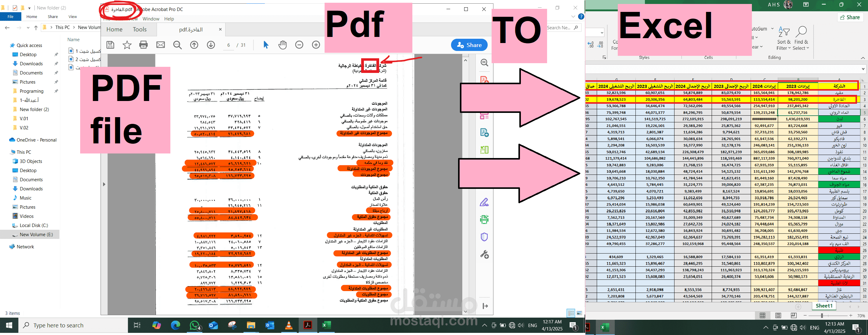The image size is (868, 335).
Task: Click Windows Start button
Action: point(9,325)
